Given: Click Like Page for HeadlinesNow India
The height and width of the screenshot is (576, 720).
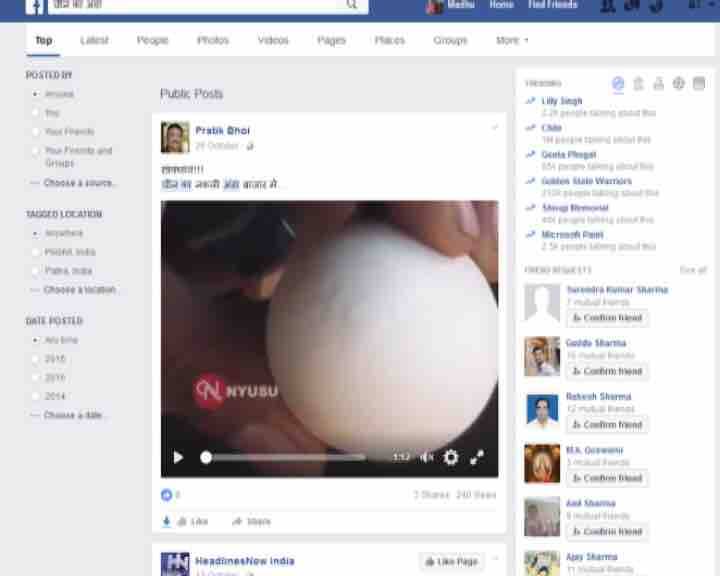Looking at the screenshot, I should click(453, 562).
